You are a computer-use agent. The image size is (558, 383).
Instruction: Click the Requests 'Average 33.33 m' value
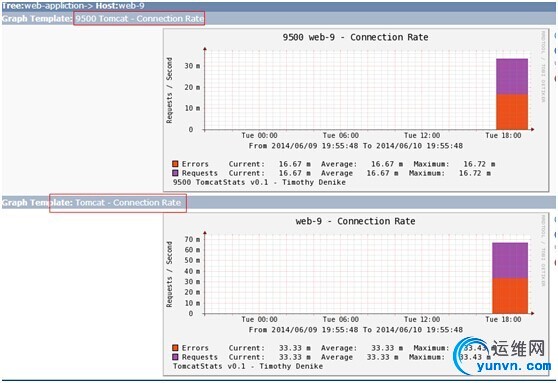(359, 357)
